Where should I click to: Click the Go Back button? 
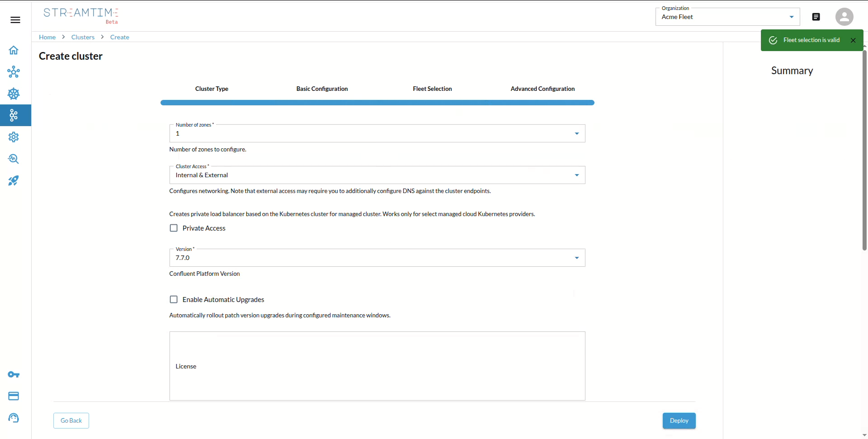pos(71,420)
